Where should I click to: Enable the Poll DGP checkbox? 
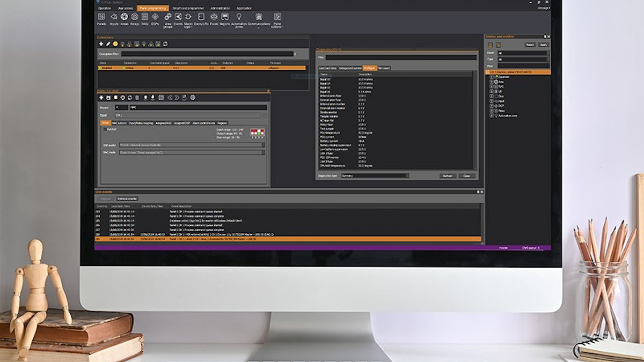105,130
